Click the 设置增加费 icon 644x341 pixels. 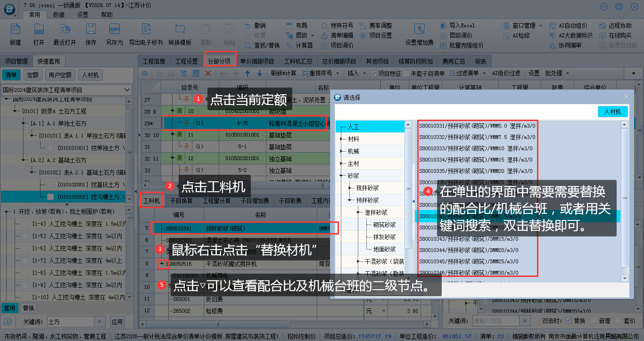[x=419, y=29]
